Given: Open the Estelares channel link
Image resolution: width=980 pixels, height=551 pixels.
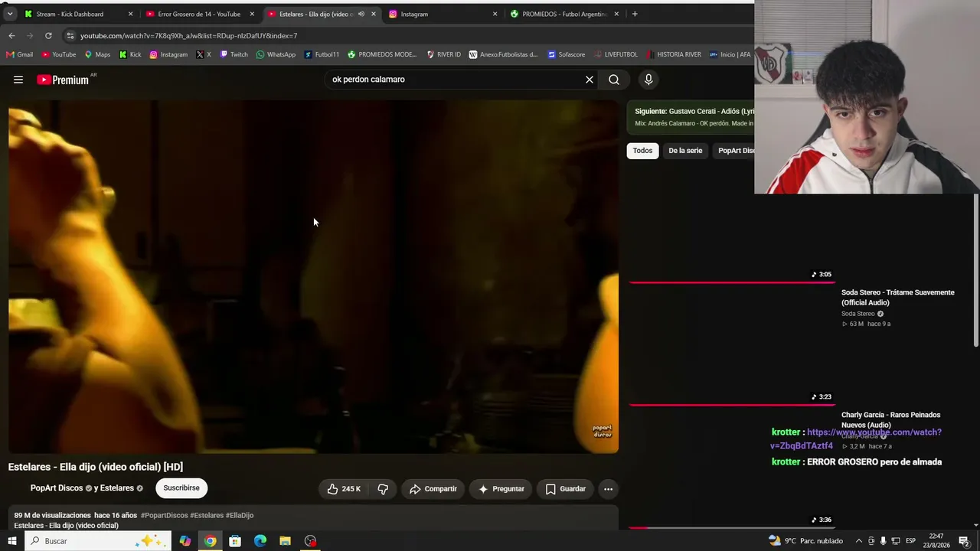Looking at the screenshot, I should (x=117, y=488).
